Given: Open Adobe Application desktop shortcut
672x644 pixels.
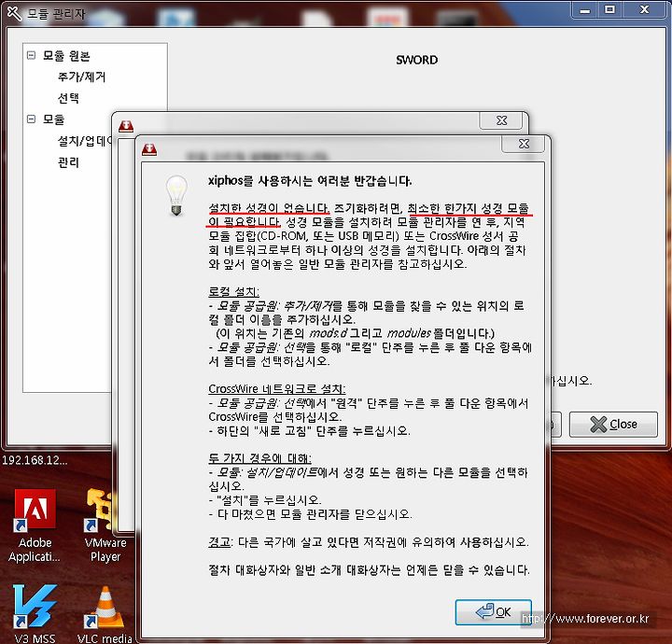Looking at the screenshot, I should pyautogui.click(x=35, y=526).
